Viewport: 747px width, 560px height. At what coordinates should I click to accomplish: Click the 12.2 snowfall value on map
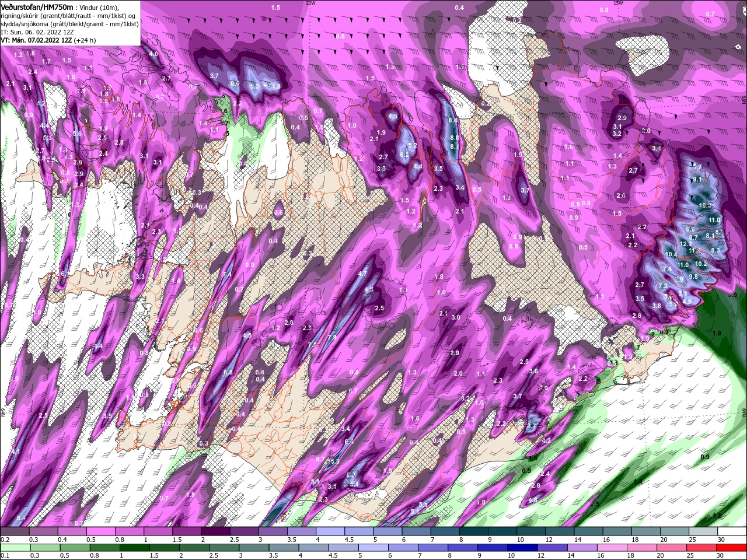pyautogui.click(x=686, y=244)
